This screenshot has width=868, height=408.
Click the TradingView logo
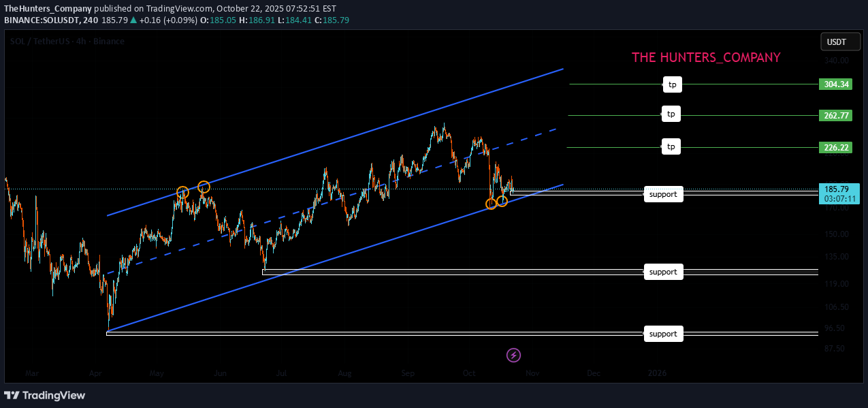click(45, 395)
